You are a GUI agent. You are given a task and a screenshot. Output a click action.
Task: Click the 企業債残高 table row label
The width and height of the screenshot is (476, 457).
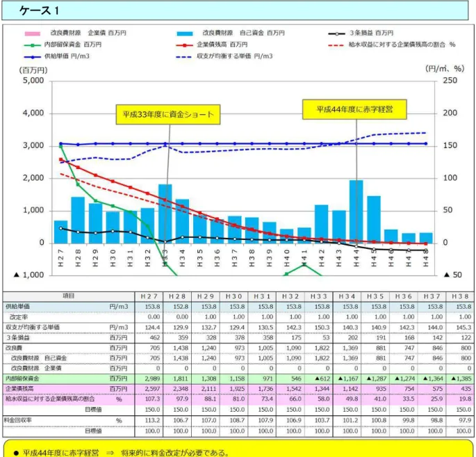(x=19, y=389)
